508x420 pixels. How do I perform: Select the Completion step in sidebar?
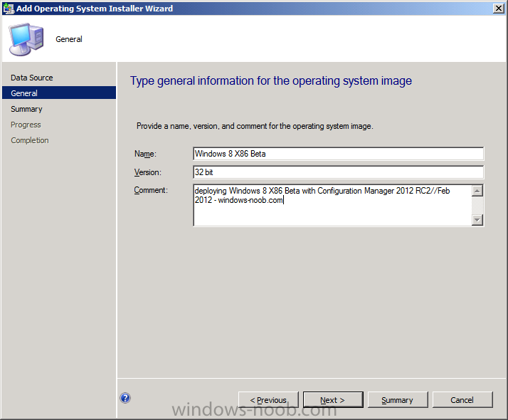(x=30, y=140)
